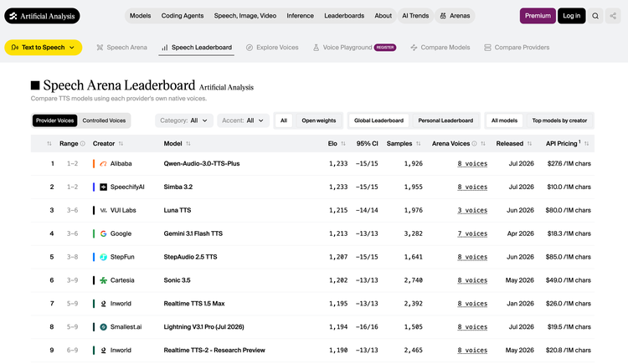This screenshot has width=628, height=364.
Task: Sort by Elo column arrows
Action: tap(343, 143)
